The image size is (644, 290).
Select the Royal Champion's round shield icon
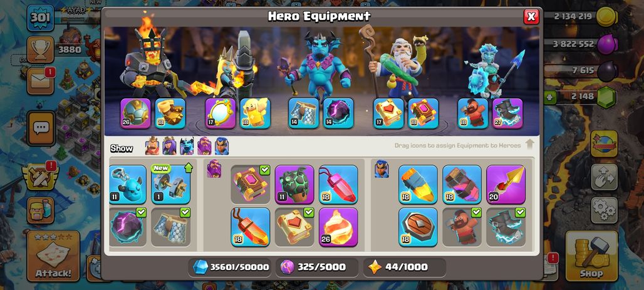418,227
